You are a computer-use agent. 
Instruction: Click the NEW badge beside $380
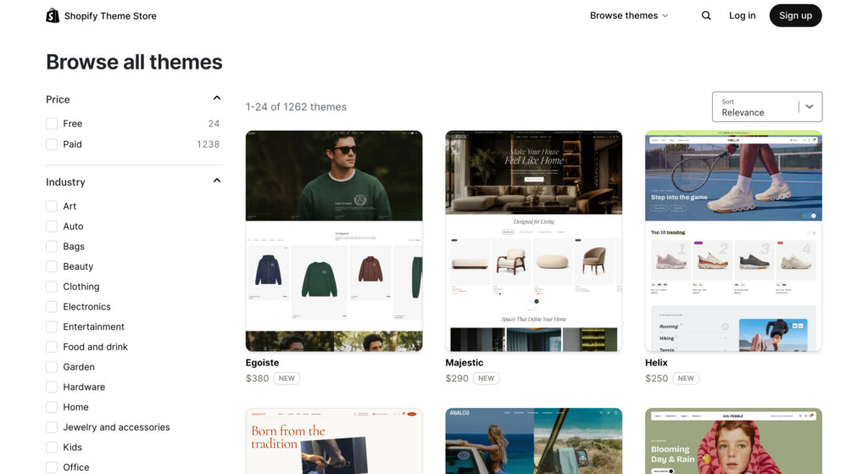coord(287,378)
